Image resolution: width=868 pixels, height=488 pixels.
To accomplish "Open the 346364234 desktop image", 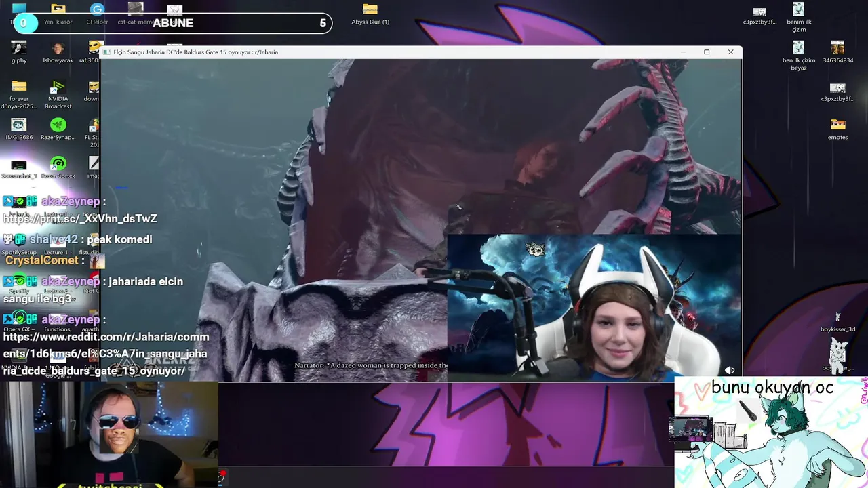I will point(838,52).
